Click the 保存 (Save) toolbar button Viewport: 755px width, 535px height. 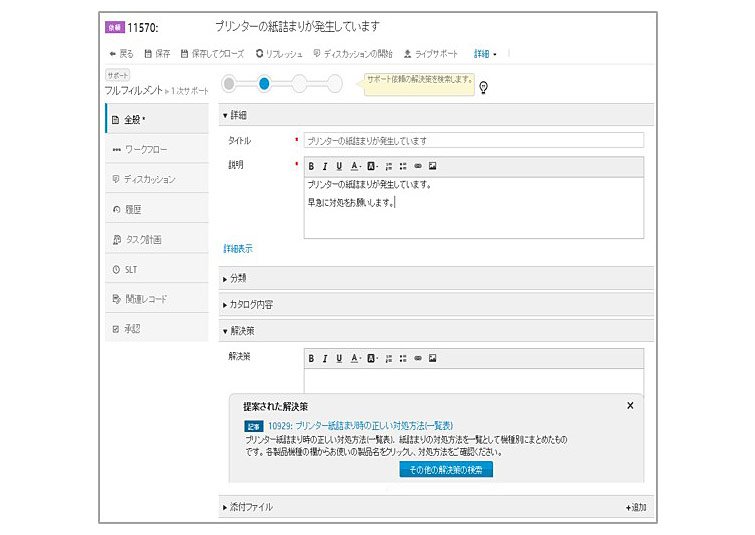(157, 53)
